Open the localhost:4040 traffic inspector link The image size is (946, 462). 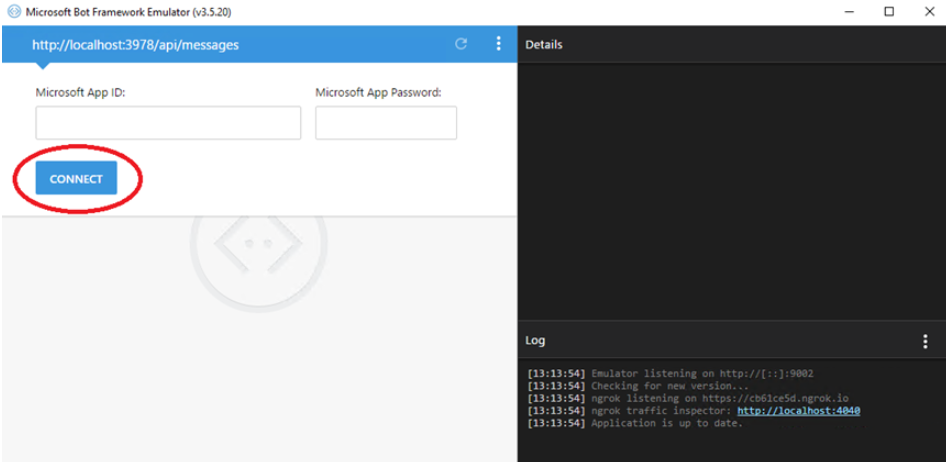799,411
